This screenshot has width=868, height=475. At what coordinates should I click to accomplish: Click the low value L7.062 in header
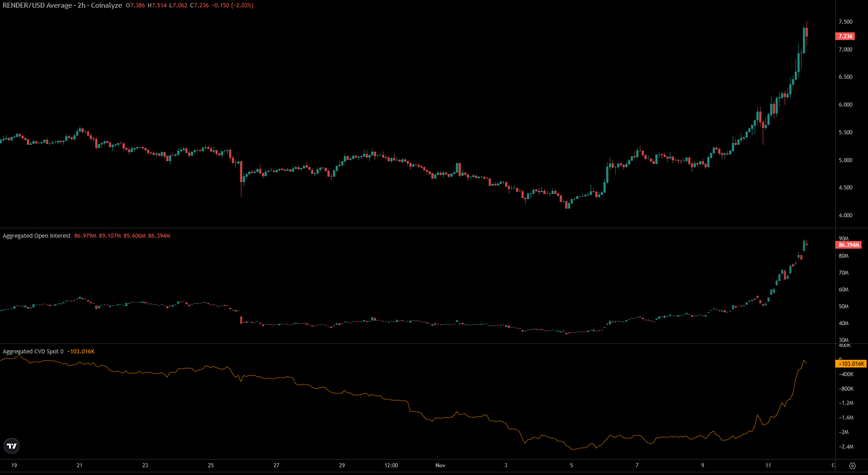[x=178, y=5]
